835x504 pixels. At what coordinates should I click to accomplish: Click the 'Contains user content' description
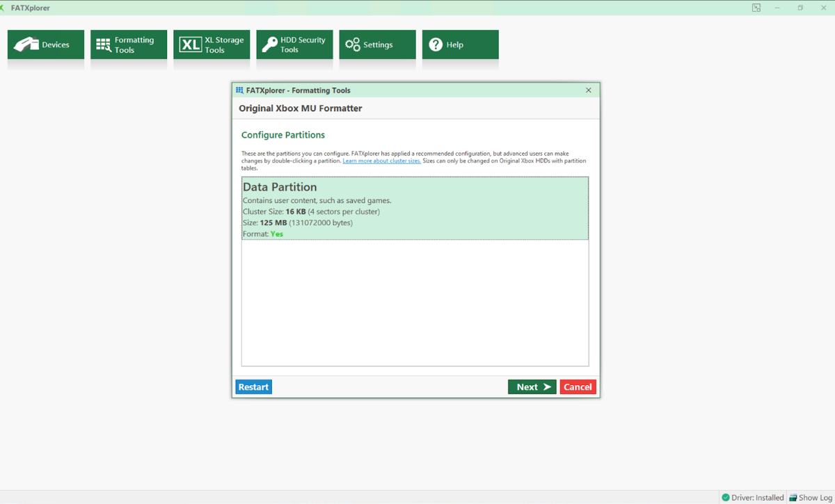pyautogui.click(x=317, y=200)
